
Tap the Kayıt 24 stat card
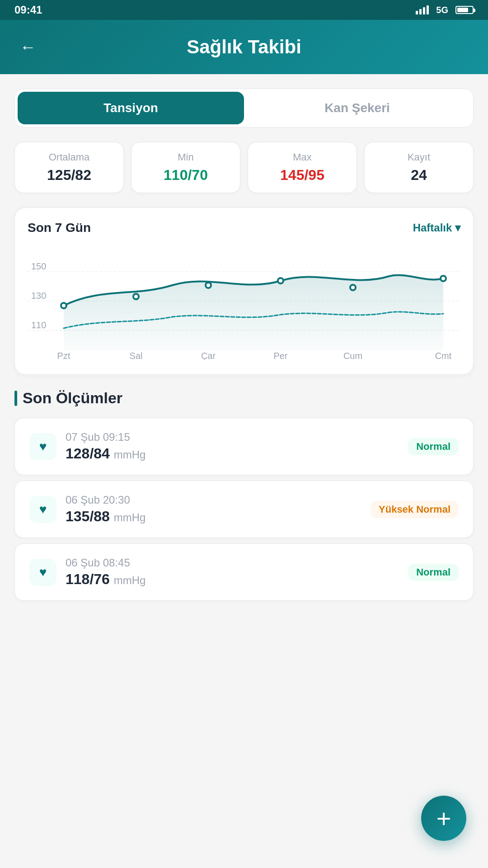tap(419, 168)
